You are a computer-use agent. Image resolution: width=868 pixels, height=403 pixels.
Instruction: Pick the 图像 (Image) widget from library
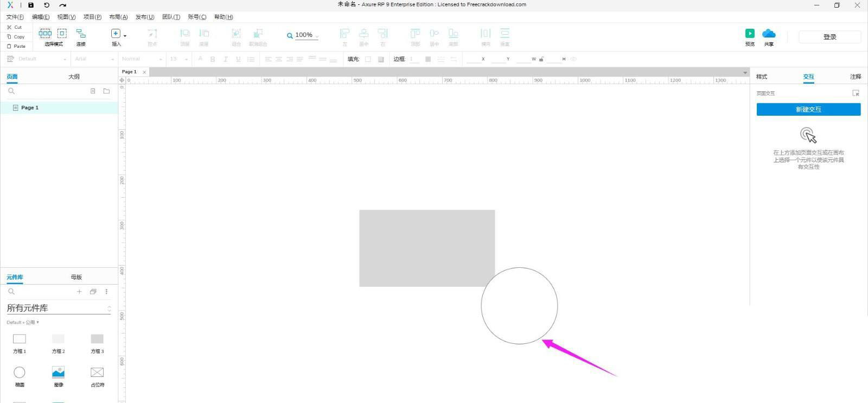tap(58, 373)
